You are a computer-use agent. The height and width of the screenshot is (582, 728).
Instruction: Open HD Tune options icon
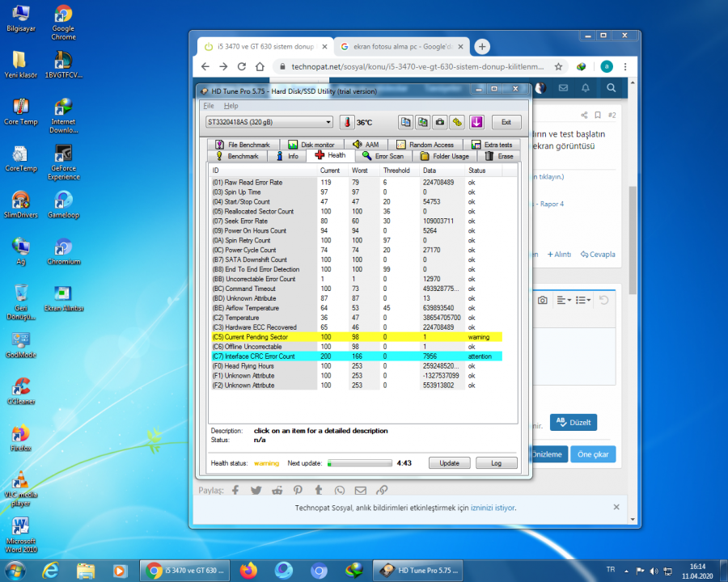(457, 122)
